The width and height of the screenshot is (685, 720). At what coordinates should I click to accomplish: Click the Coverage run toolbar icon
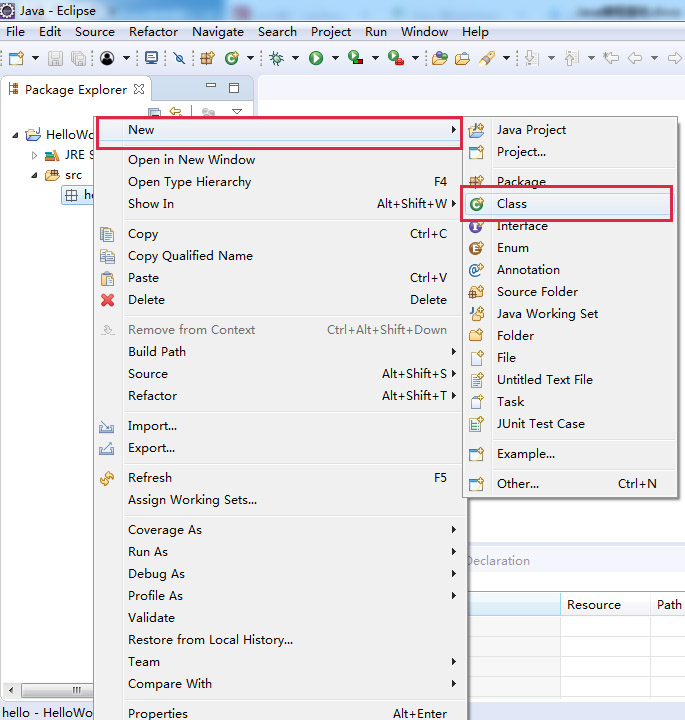(x=356, y=58)
